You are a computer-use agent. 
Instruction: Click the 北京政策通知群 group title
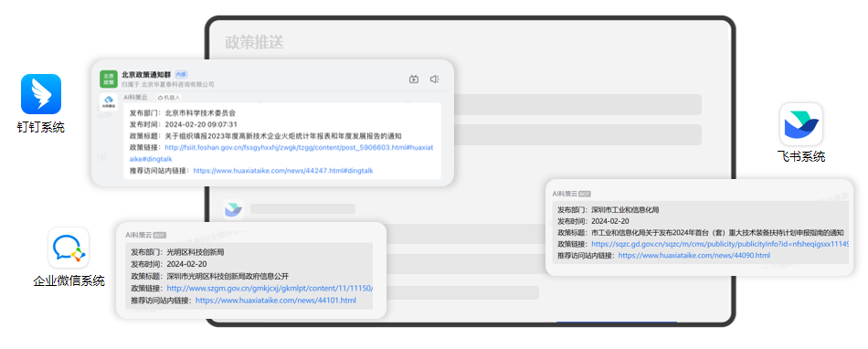(x=146, y=75)
